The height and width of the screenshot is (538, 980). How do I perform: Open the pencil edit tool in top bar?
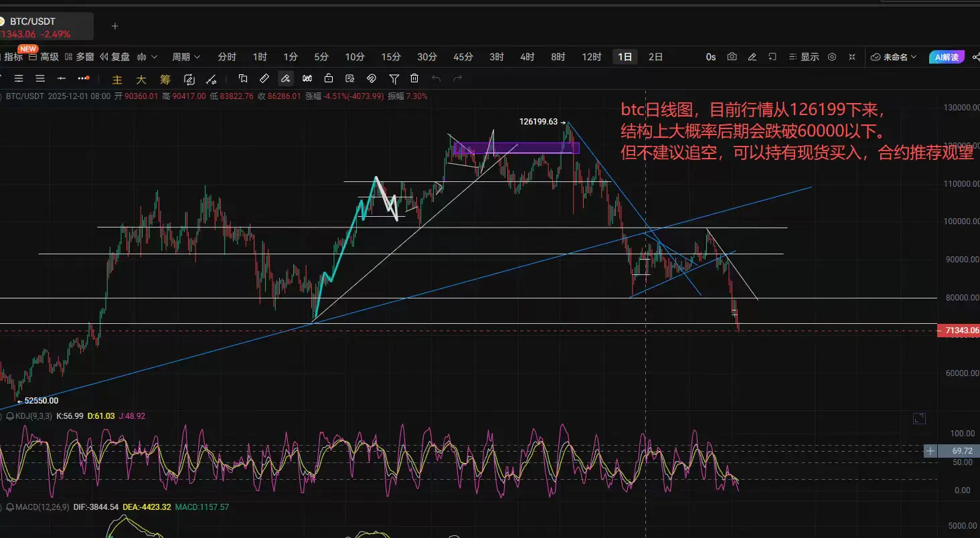[x=752, y=57]
